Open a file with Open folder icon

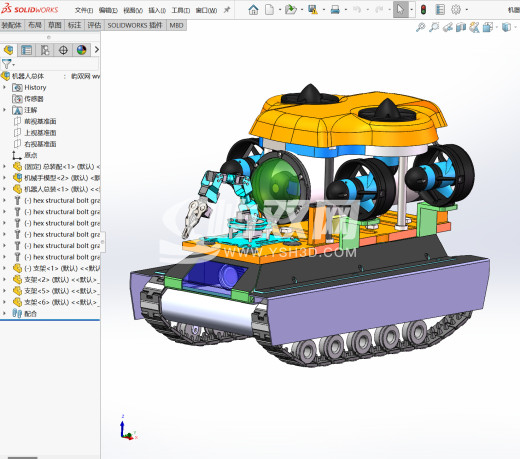(291, 10)
